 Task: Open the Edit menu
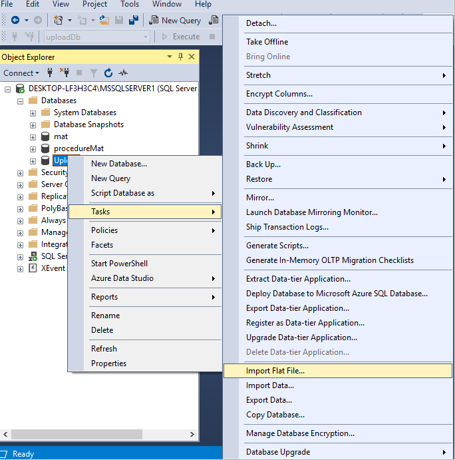(32, 4)
